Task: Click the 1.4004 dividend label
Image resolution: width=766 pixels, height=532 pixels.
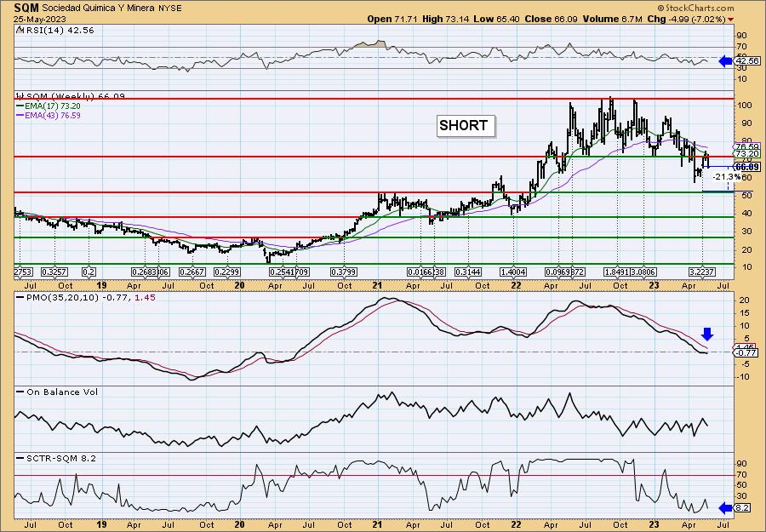Action: [x=513, y=272]
